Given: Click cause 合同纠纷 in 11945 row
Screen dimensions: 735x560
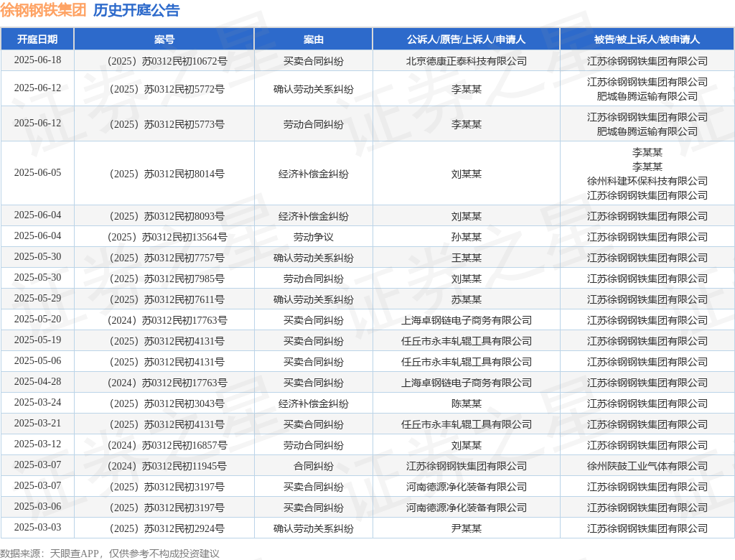Looking at the screenshot, I should point(313,466).
